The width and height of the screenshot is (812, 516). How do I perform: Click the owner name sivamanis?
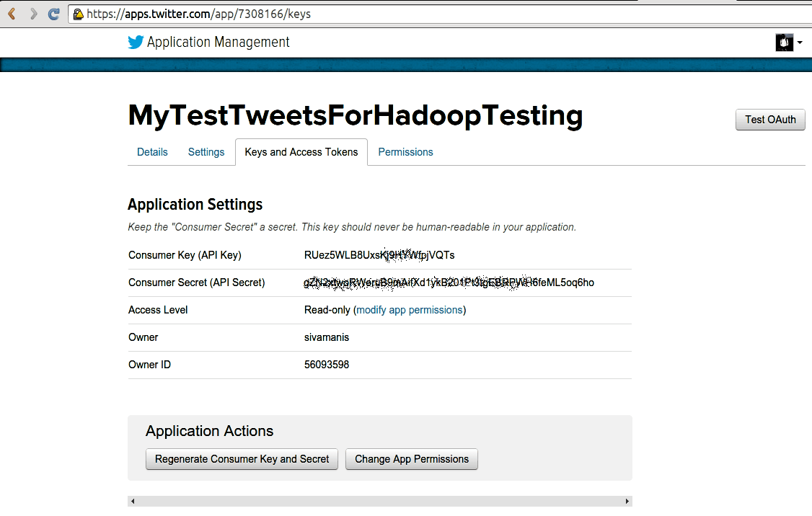[x=327, y=337]
